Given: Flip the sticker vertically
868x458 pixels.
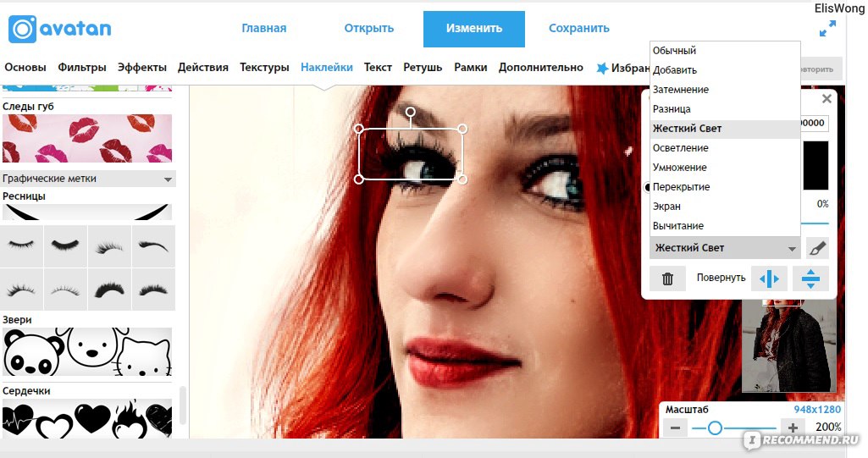Looking at the screenshot, I should [x=810, y=279].
